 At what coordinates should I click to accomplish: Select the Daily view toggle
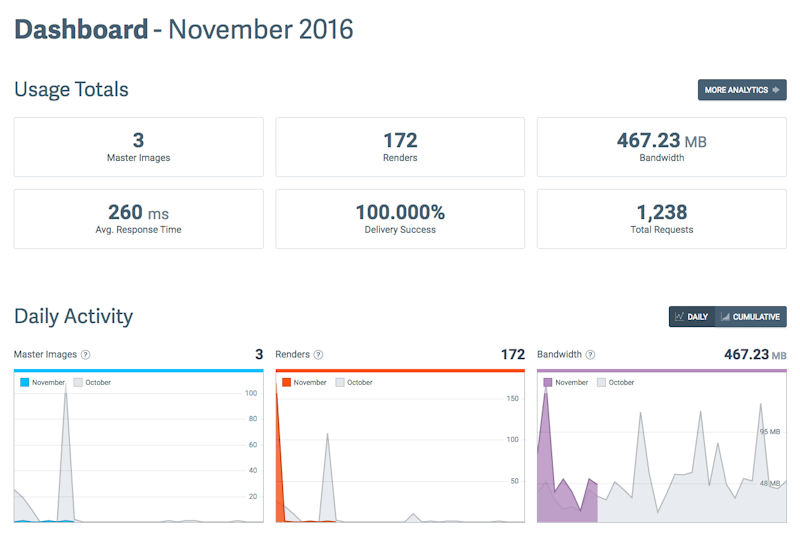coord(692,317)
